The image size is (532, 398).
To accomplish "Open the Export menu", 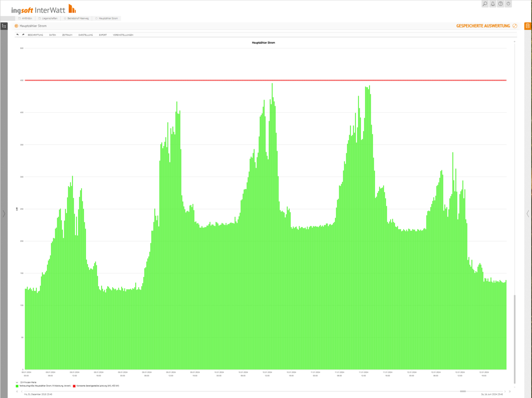I will coord(103,35).
